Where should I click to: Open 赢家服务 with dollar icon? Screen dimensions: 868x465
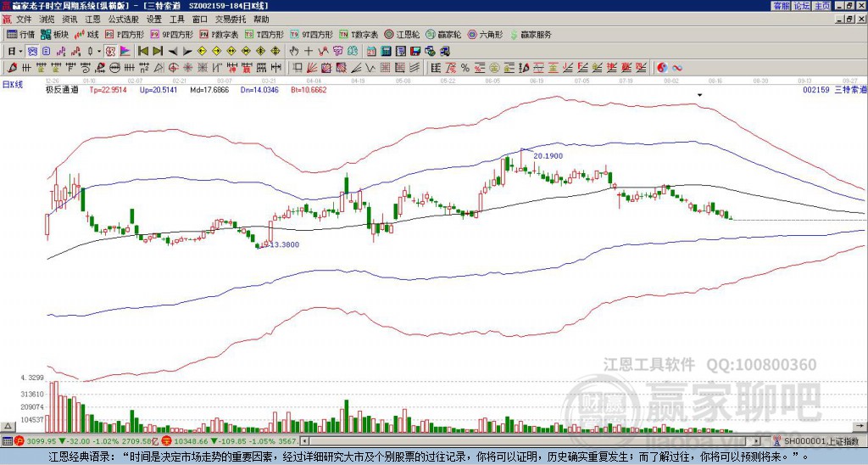tap(531, 34)
